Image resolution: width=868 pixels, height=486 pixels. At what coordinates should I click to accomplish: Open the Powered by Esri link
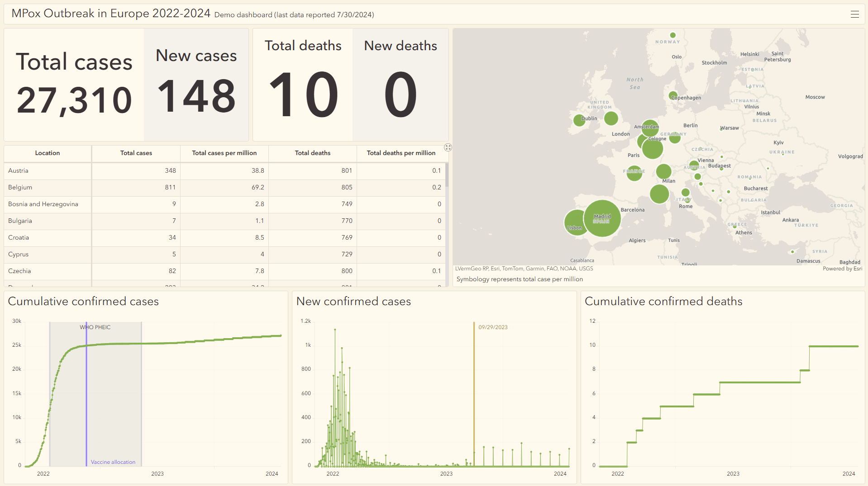843,269
